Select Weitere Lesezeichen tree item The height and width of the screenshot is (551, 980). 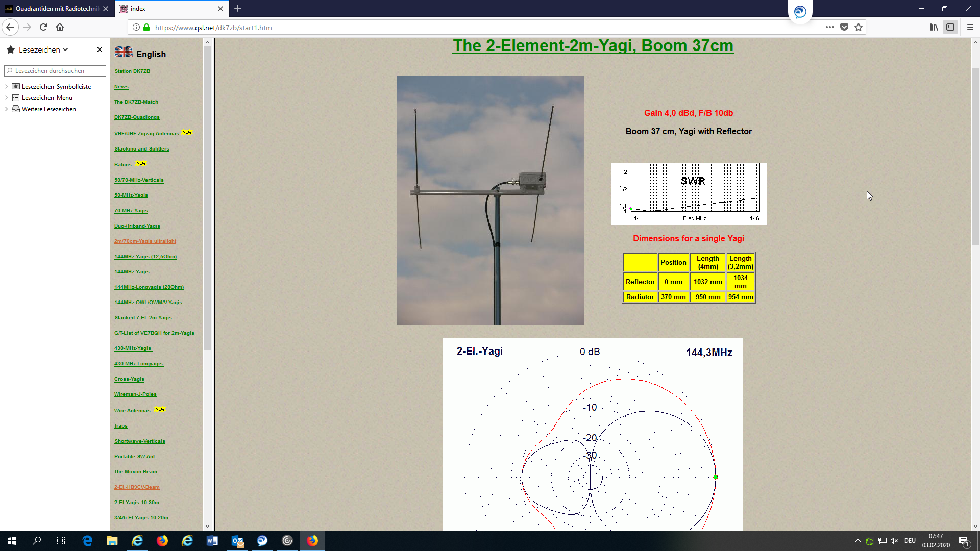pyautogui.click(x=49, y=109)
